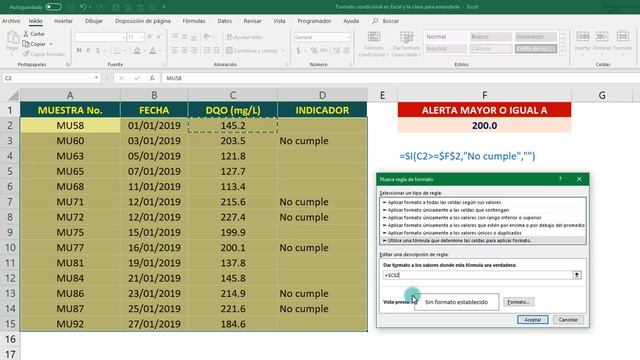The image size is (640, 360).
Task: Select rule 'Utilice una fórmula'
Action: click(482, 240)
